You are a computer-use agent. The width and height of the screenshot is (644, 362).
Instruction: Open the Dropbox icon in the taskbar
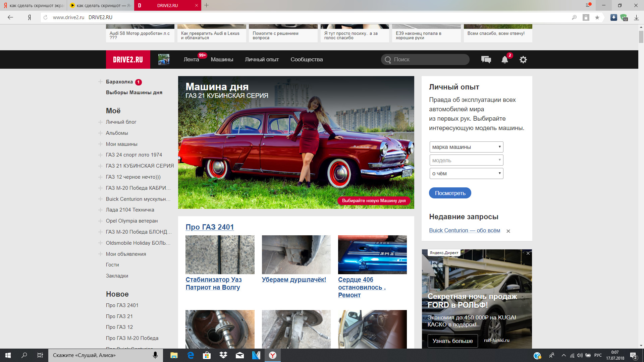[x=223, y=355]
